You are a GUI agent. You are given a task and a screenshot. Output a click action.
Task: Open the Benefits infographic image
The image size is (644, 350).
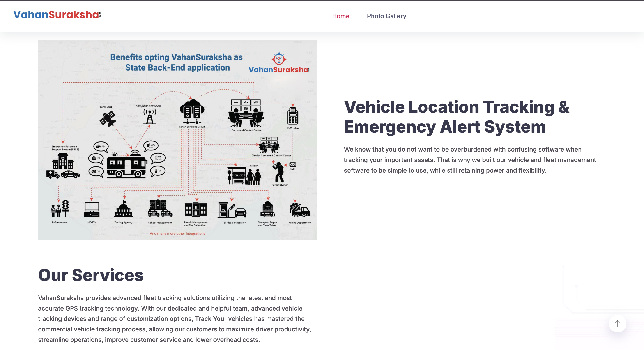[177, 140]
